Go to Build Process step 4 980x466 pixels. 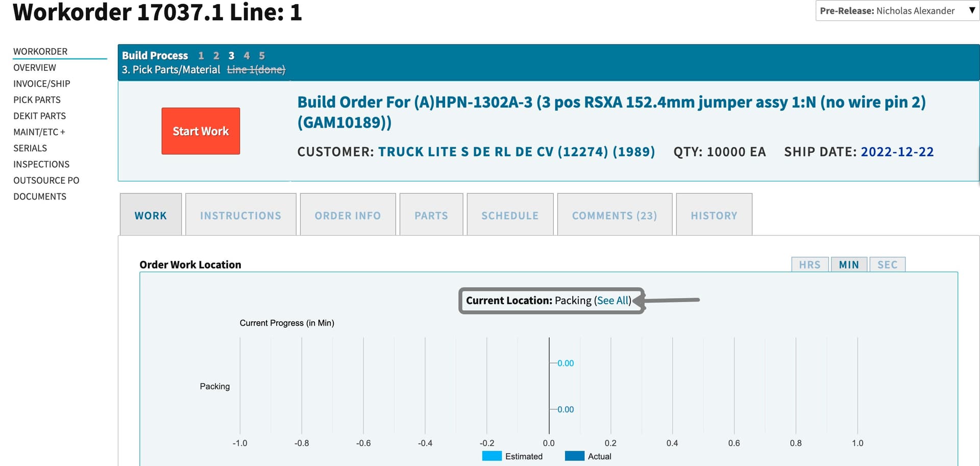pos(247,56)
